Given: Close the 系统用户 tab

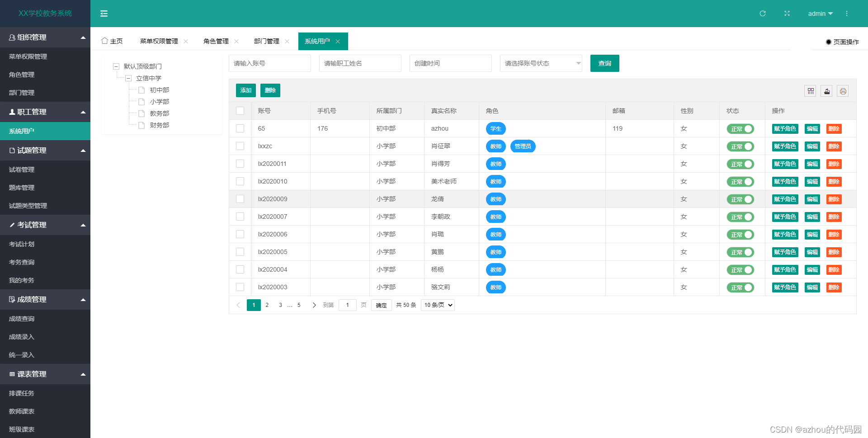Looking at the screenshot, I should pos(338,41).
